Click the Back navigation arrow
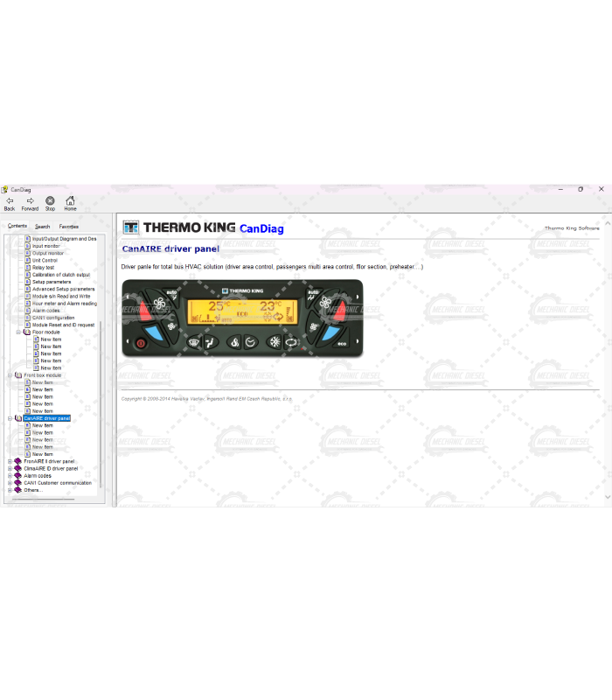612x700 pixels. click(x=10, y=201)
